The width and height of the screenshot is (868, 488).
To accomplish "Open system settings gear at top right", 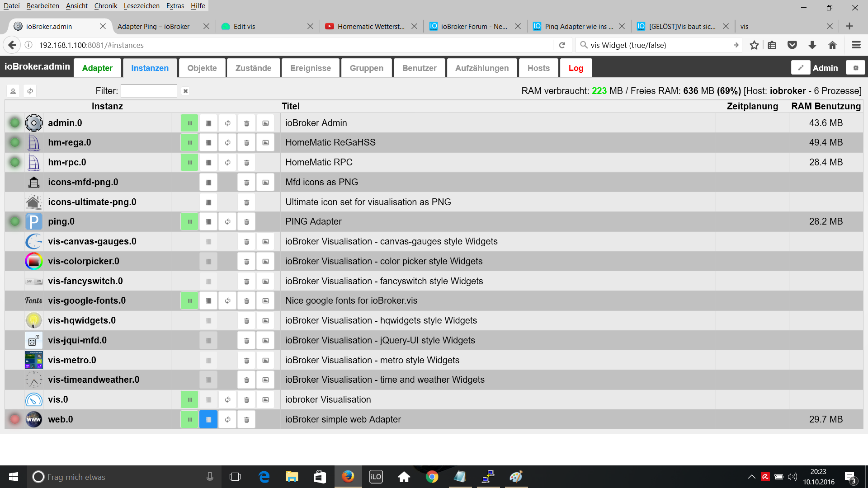I will 855,68.
